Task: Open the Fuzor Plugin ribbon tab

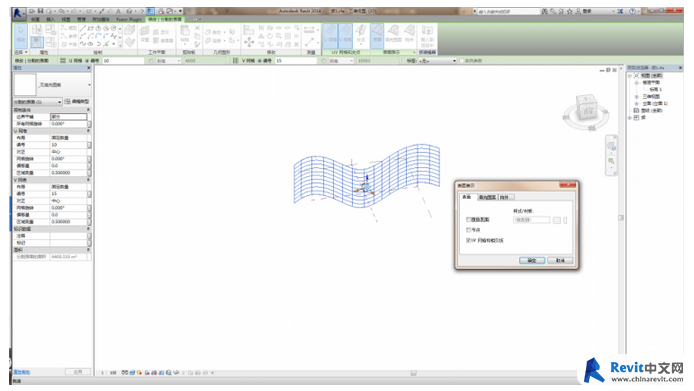Action: (129, 19)
